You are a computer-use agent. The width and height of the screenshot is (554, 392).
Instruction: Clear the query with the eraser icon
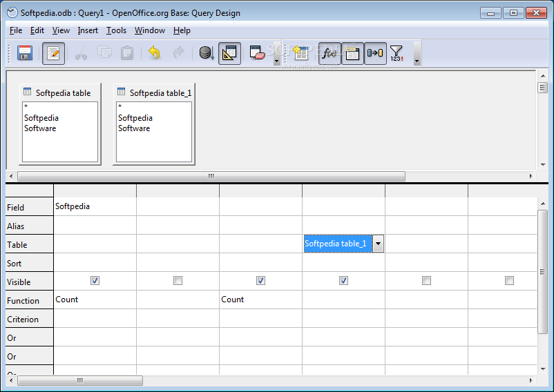[x=257, y=53]
